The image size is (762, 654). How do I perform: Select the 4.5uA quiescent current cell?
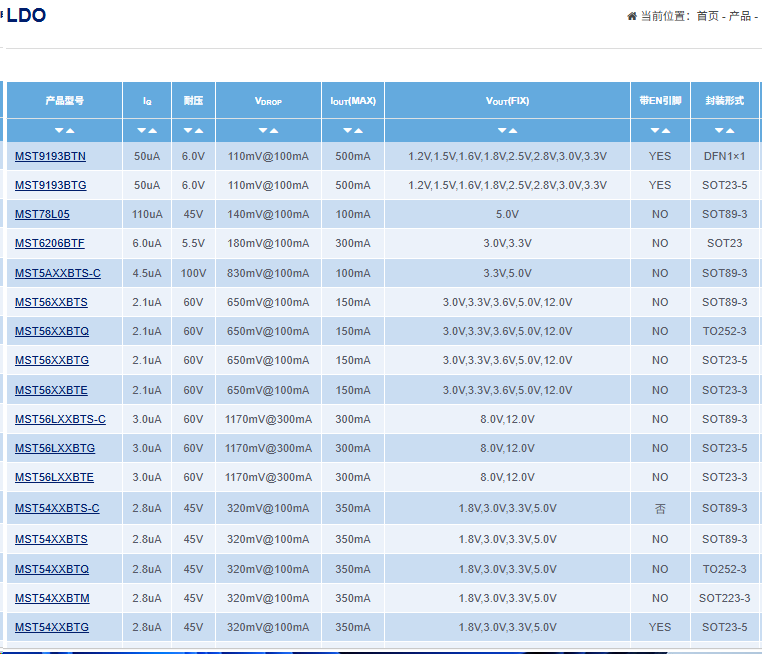tap(147, 273)
